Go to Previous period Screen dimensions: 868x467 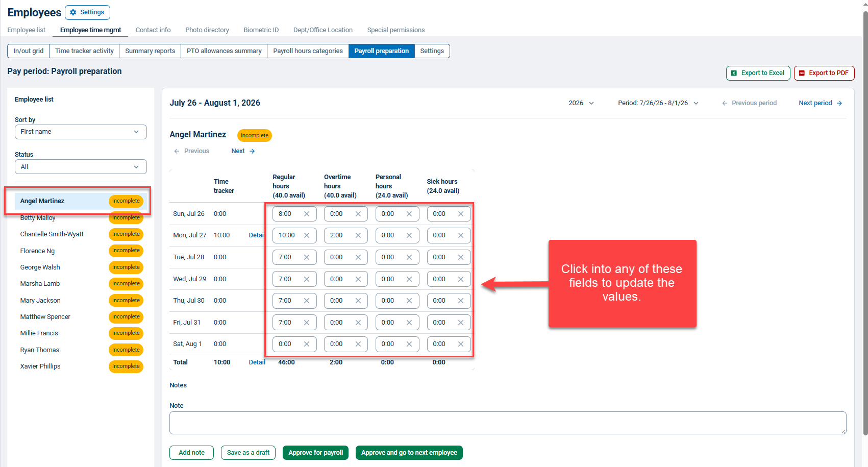pyautogui.click(x=749, y=103)
